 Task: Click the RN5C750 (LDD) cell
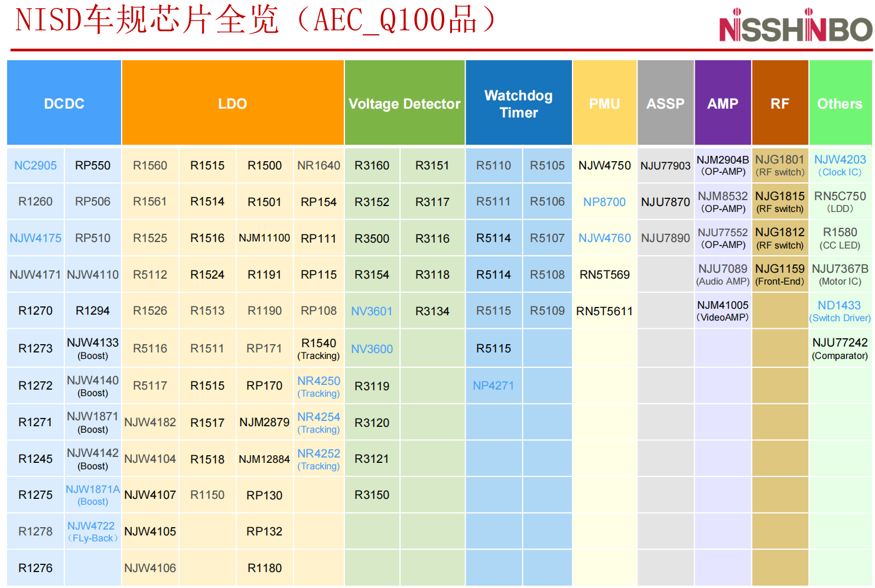tap(840, 202)
